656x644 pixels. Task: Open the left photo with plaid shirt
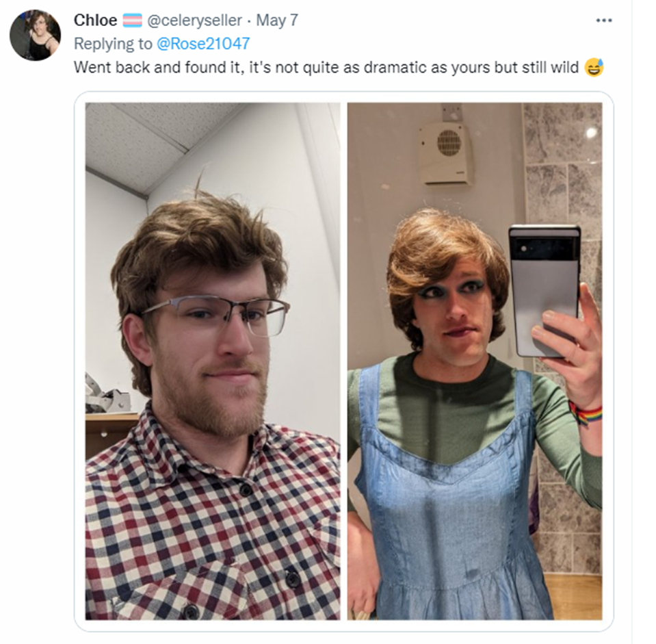(213, 361)
